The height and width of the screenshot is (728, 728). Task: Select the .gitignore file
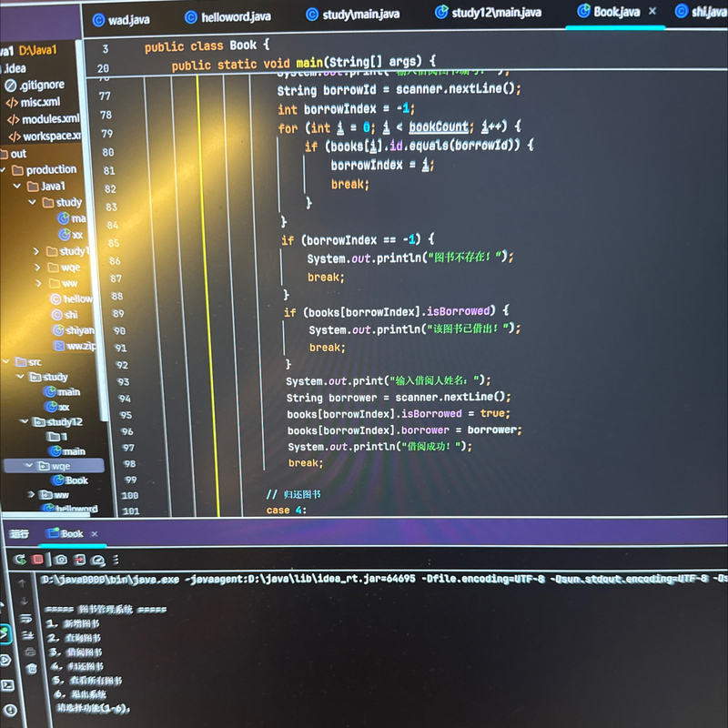35,85
